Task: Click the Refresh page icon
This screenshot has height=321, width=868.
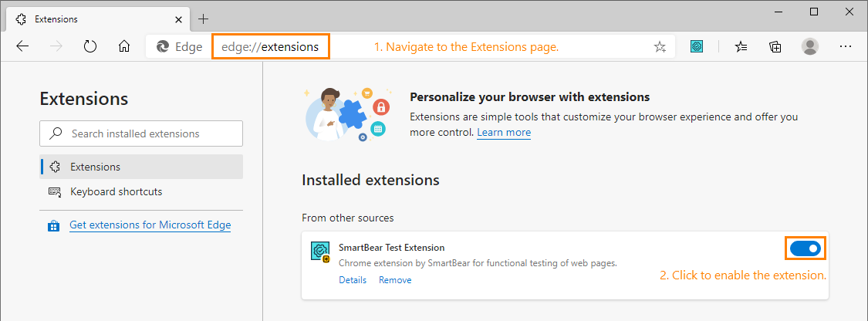Action: pyautogui.click(x=90, y=46)
